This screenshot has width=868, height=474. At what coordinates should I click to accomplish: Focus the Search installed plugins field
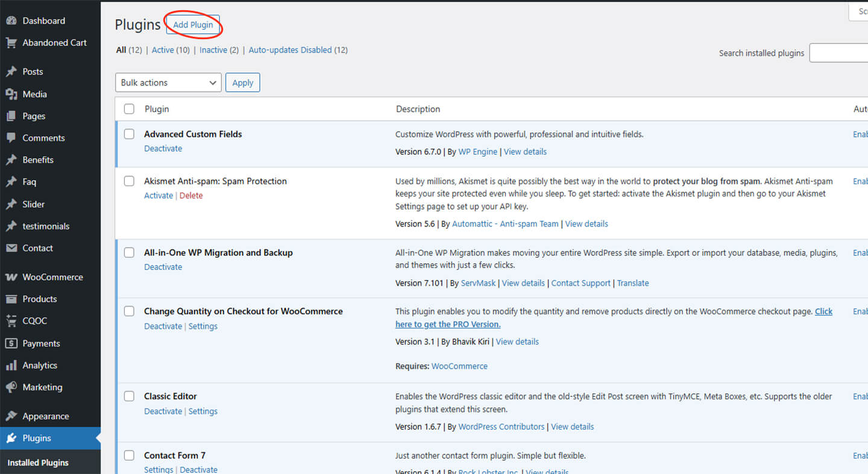(x=839, y=53)
